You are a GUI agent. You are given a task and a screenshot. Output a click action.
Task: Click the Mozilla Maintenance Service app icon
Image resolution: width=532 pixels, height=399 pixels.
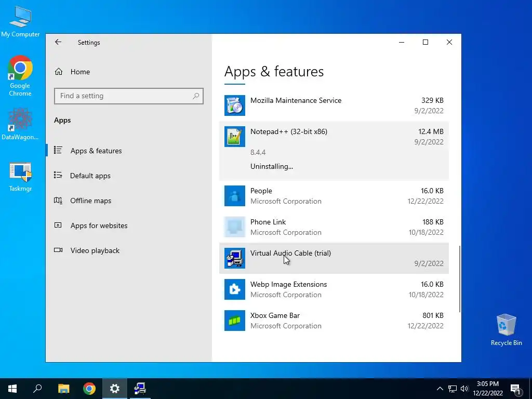pyautogui.click(x=235, y=105)
